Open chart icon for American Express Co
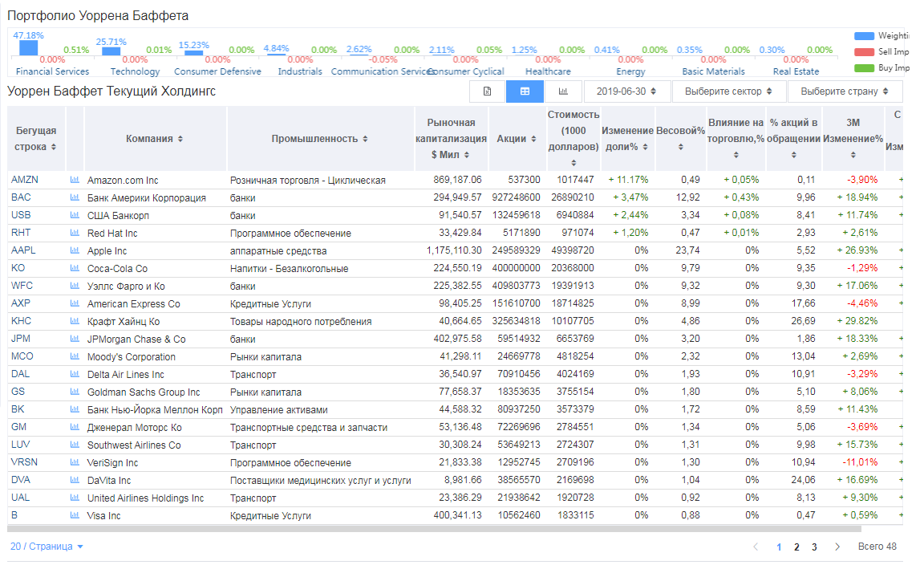Image resolution: width=924 pixels, height=565 pixels. 75,303
